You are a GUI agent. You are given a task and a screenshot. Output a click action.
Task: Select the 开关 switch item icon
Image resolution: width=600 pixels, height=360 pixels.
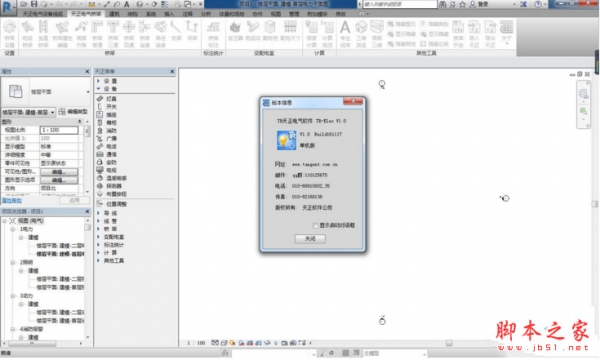pos(100,107)
